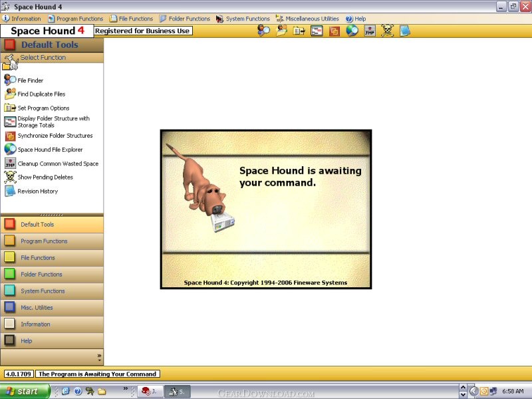Launch Space Hound File Explorer globe toolbar icon
Viewport: 532px width, 399px height.
pos(352,31)
